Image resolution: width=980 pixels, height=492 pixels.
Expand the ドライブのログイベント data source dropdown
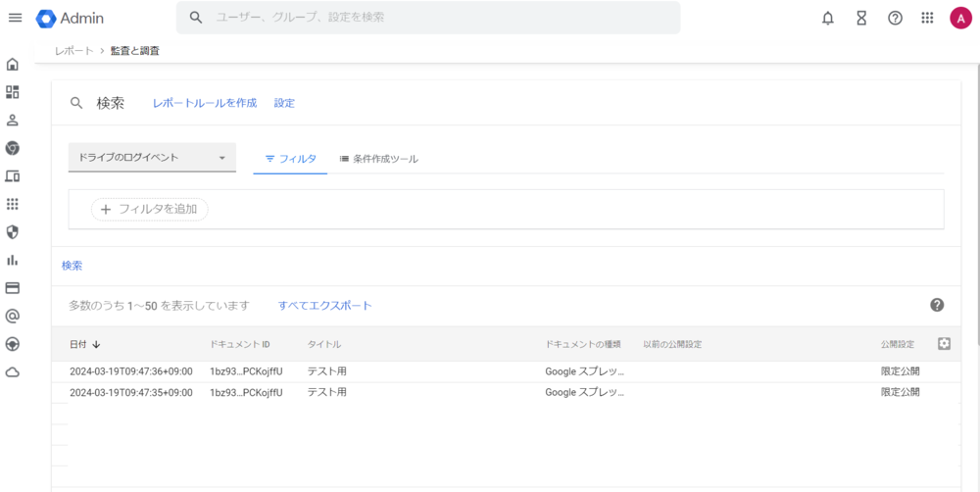(152, 158)
